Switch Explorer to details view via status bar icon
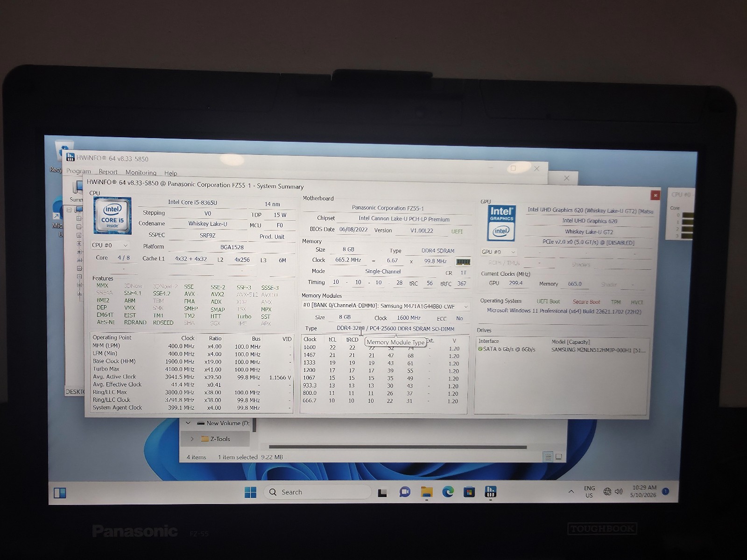The height and width of the screenshot is (560, 747). (x=549, y=457)
